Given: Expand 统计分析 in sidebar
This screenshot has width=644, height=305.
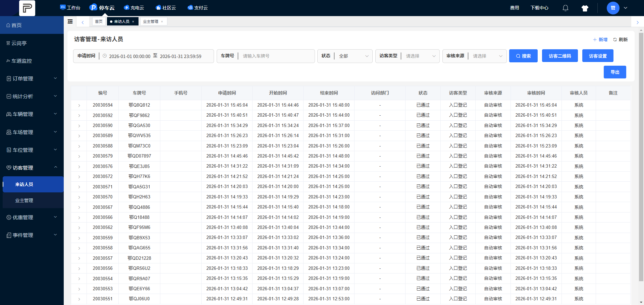Looking at the screenshot, I should [32, 96].
